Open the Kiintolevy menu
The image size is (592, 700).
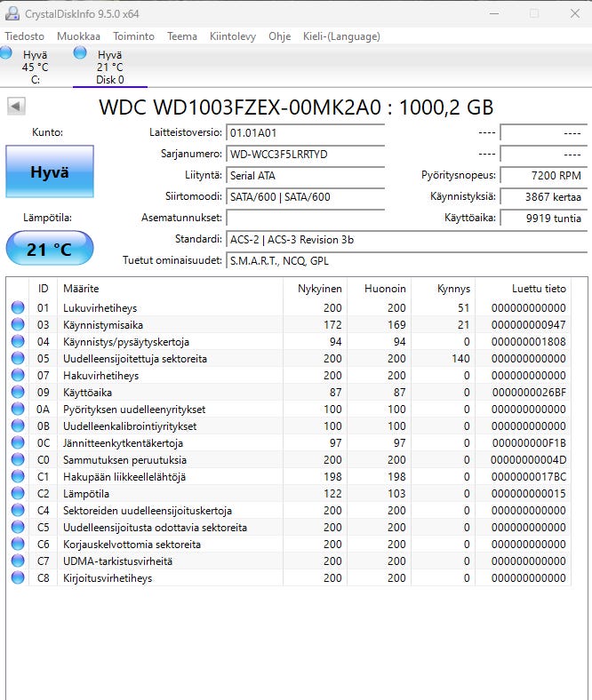(x=233, y=36)
